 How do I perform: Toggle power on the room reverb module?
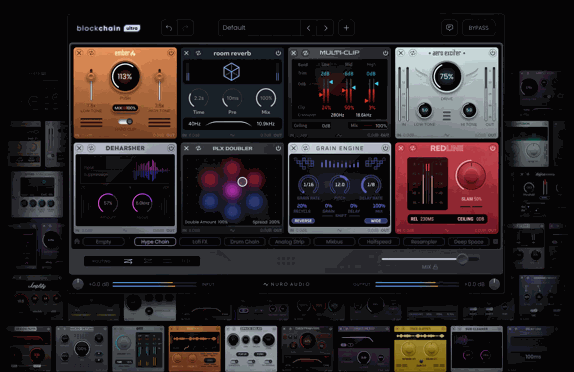click(278, 53)
